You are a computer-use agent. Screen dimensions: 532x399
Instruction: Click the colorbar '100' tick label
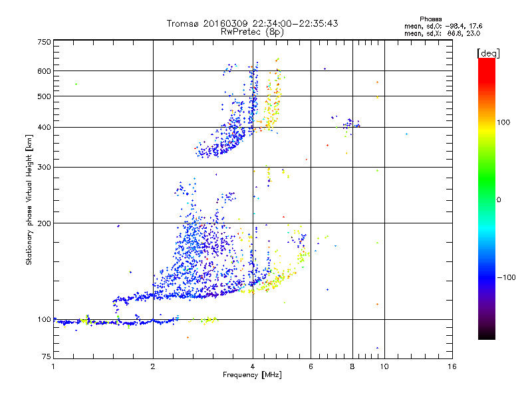(503, 122)
